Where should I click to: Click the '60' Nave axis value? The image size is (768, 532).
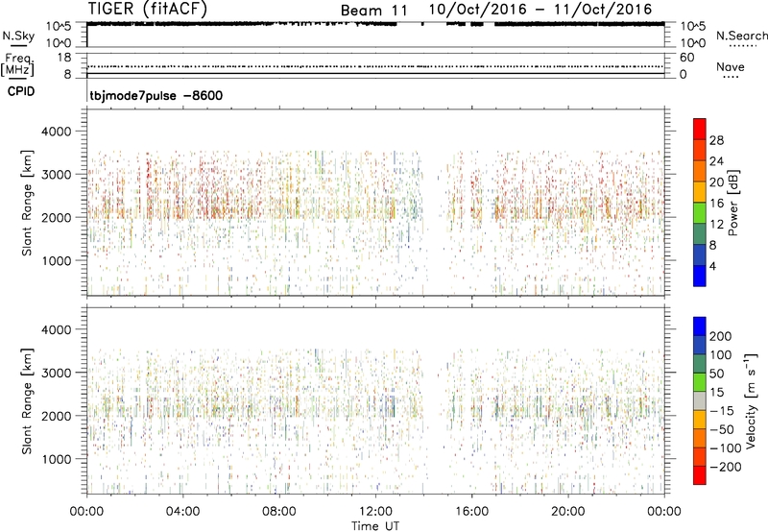[x=686, y=58]
